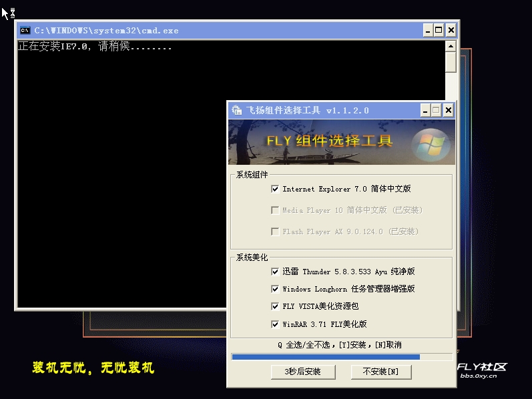This screenshot has width=532, height=399.
Task: Minimize the cmd.exe window
Action: pyautogui.click(x=427, y=31)
